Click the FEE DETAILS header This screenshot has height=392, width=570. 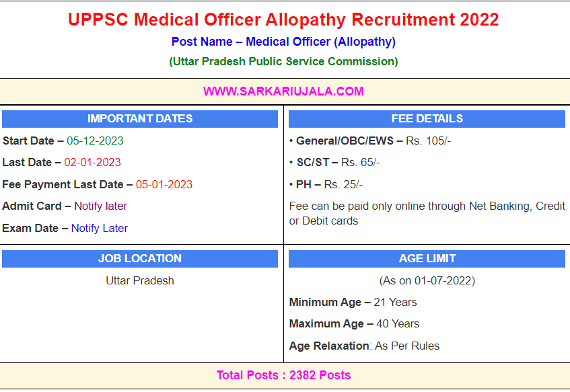pos(427,118)
